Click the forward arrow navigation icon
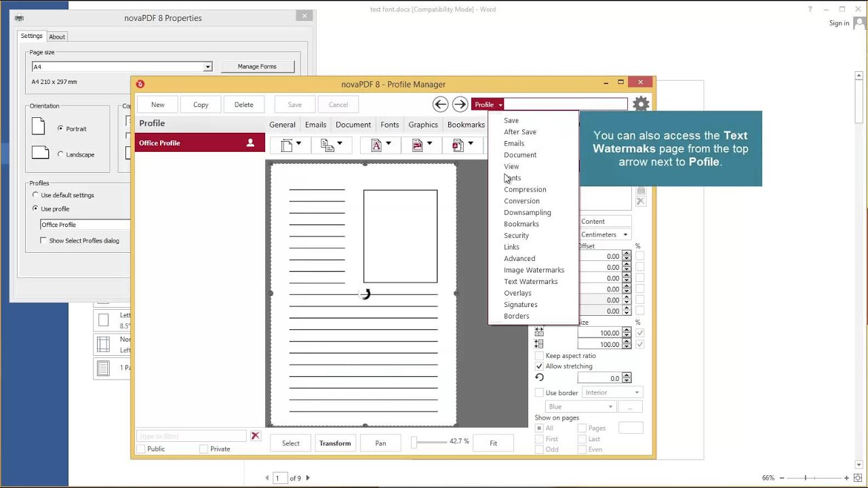 click(460, 104)
